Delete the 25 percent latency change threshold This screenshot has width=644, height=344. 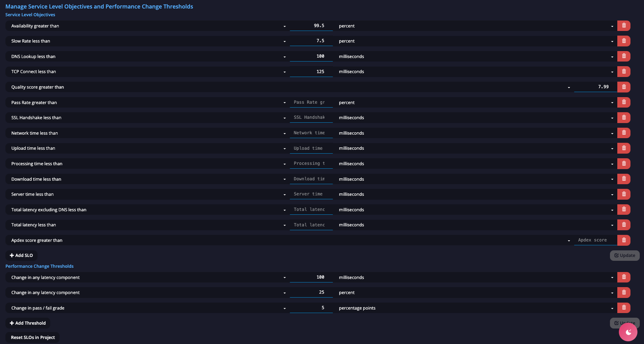pos(624,293)
